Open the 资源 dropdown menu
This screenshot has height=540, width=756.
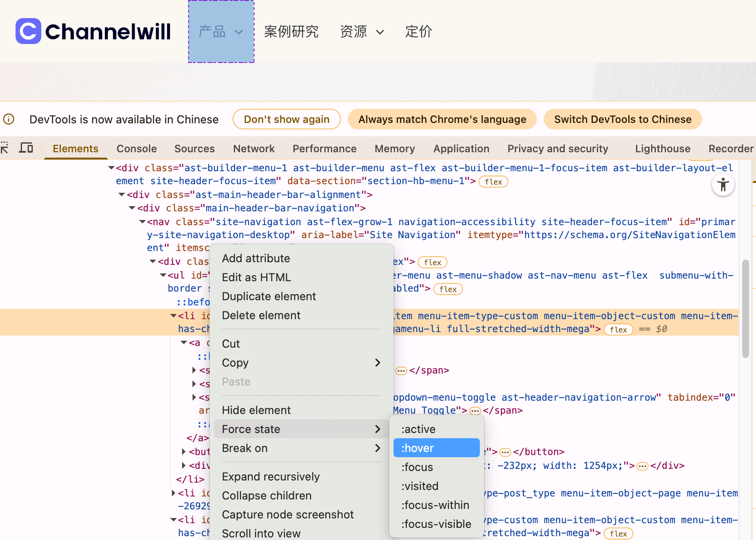click(x=362, y=31)
